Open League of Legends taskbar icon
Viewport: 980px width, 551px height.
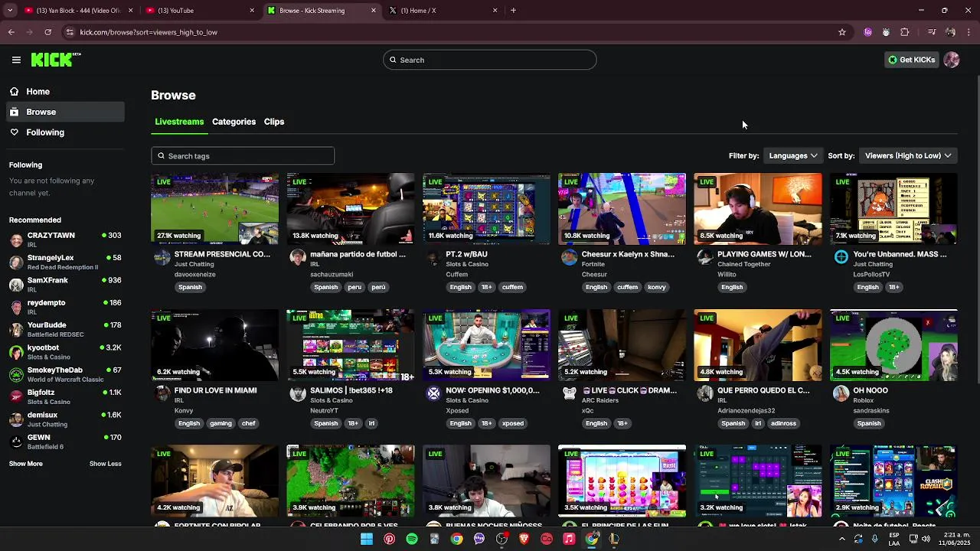point(614,539)
